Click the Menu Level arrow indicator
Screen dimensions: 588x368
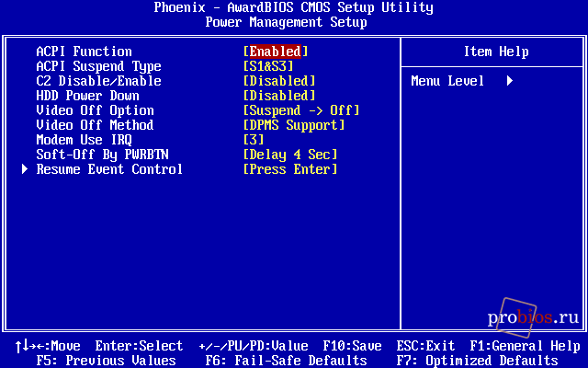coord(510,81)
